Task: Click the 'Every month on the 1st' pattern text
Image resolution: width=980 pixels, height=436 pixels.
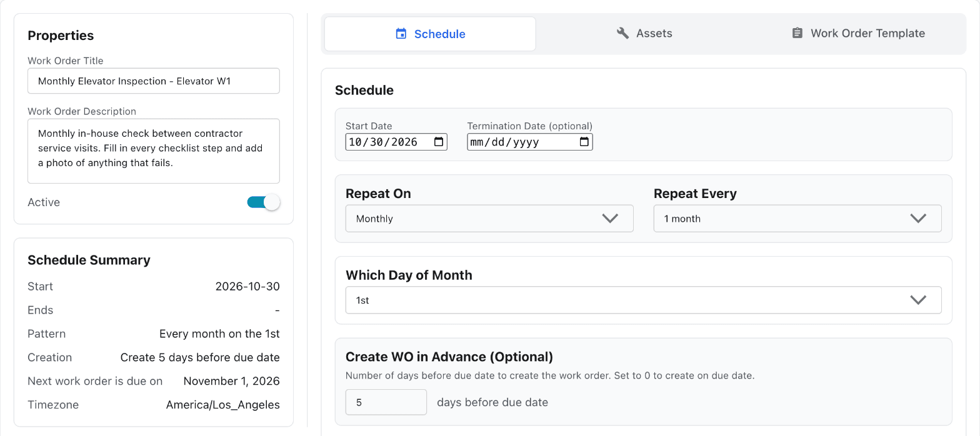Action: [220, 334]
